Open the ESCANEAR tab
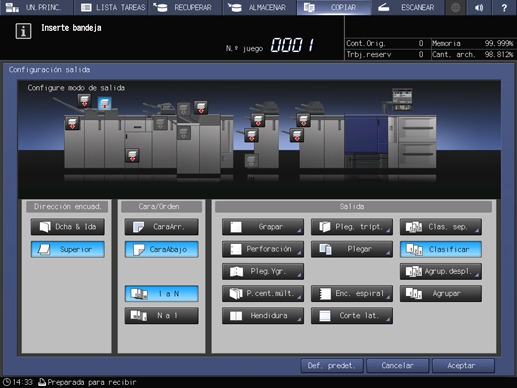The width and height of the screenshot is (517, 388). click(x=408, y=7)
